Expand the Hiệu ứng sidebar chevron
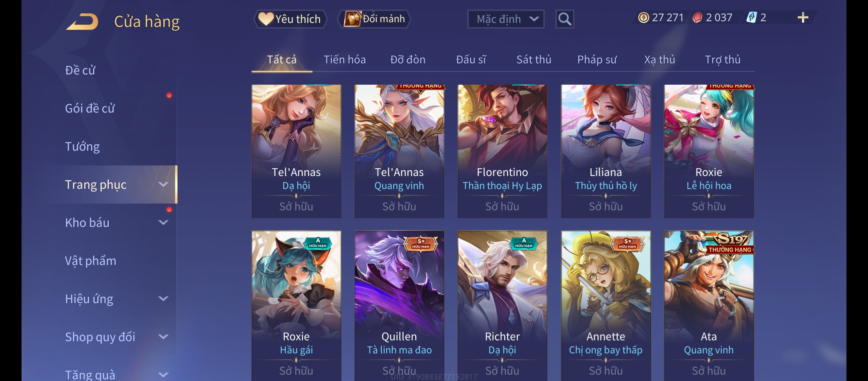Viewport: 868px width, 381px height. point(163,298)
